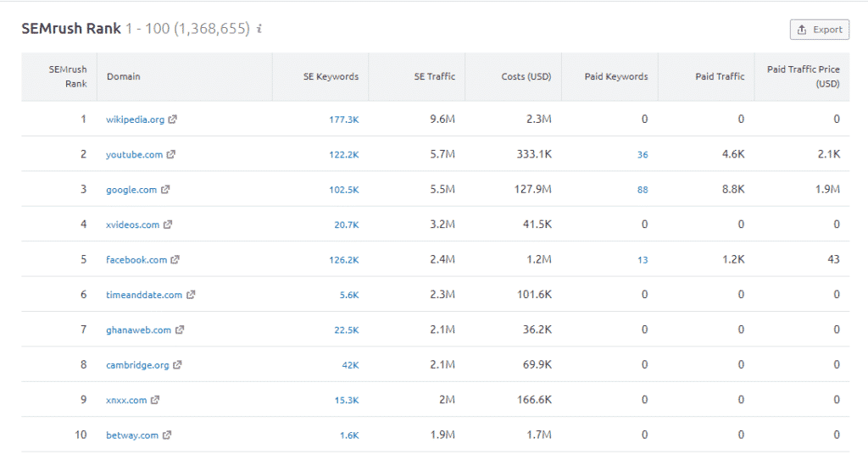Select the 101.6K costs value for timeanddate.com
Screen dimensions: 868x460
coord(534,295)
